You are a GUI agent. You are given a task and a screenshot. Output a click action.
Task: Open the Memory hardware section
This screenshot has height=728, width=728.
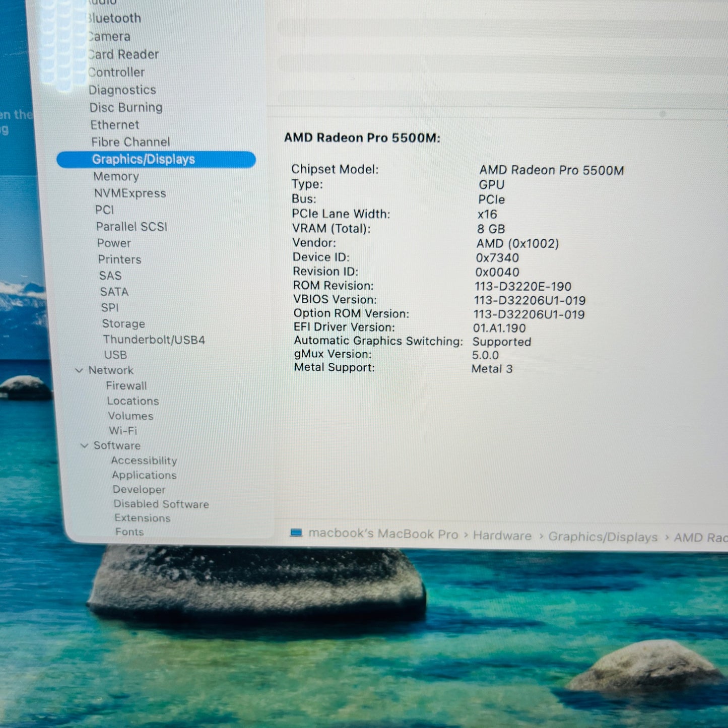coord(116,176)
